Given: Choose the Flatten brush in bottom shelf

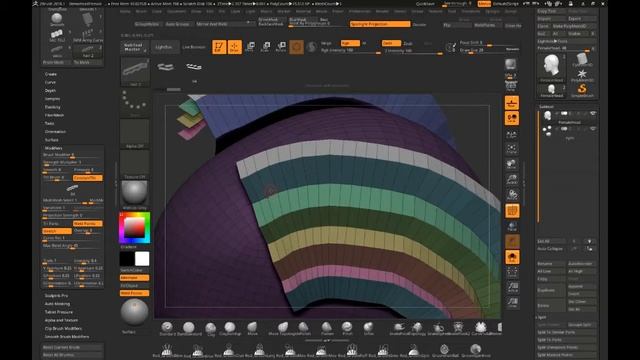Looking at the screenshot, I should pyautogui.click(x=327, y=329).
